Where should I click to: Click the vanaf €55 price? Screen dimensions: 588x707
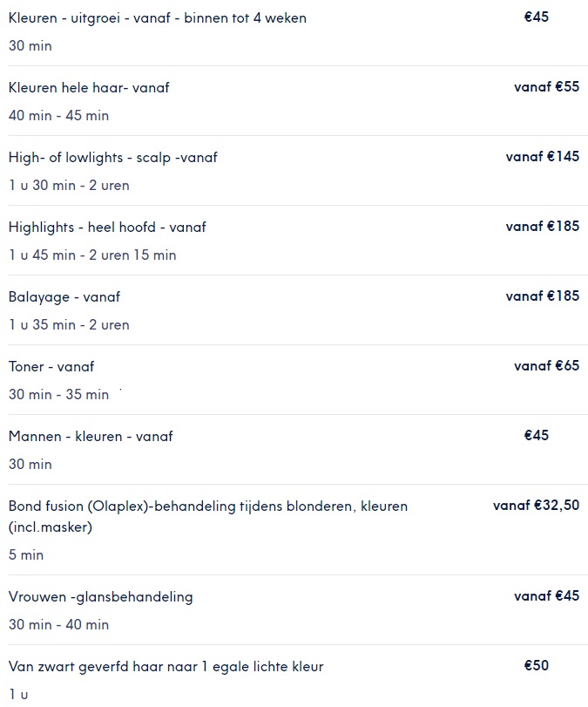pyautogui.click(x=546, y=86)
